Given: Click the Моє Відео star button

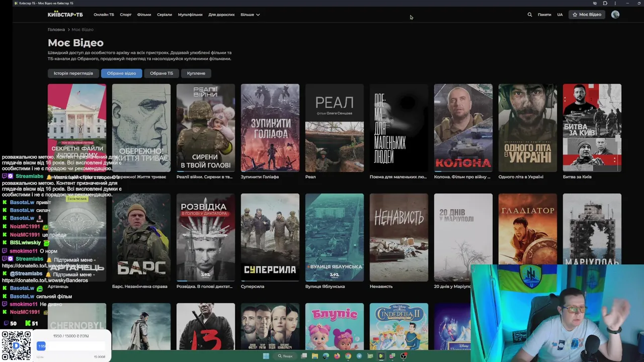Looking at the screenshot, I should click(587, 15).
